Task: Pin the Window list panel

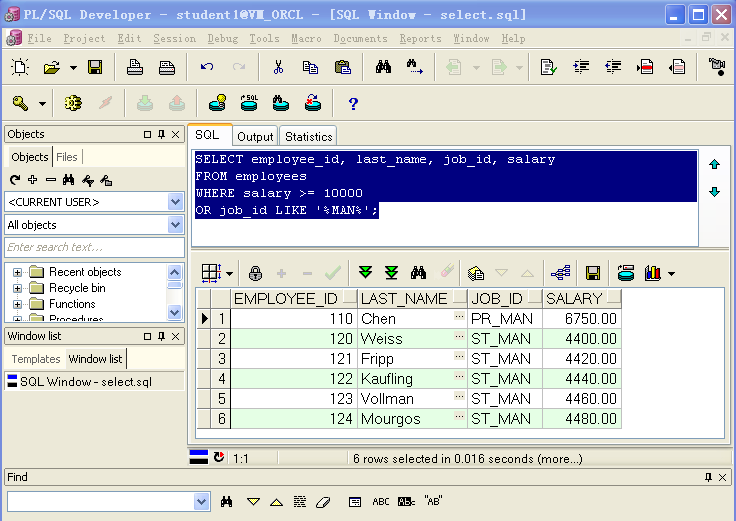Action: pyautogui.click(x=162, y=336)
